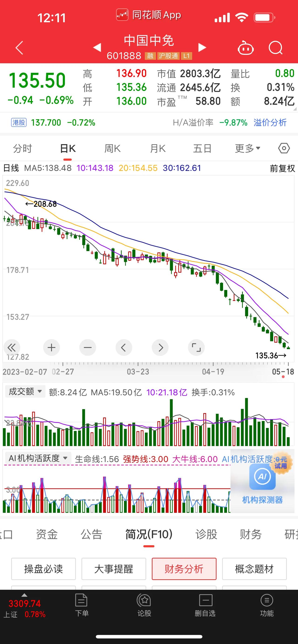This screenshot has width=298, height=644.
Task: Tap the L1 level badge
Action: pos(186,56)
